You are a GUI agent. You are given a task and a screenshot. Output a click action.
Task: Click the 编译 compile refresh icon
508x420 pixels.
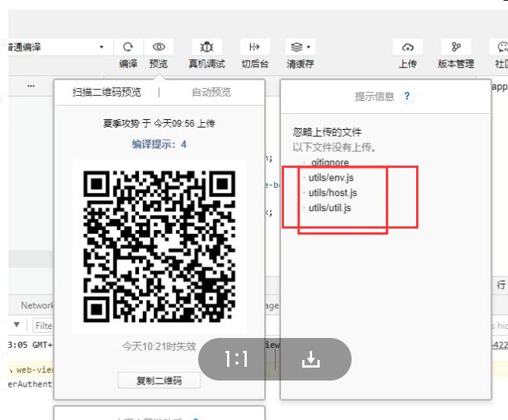pyautogui.click(x=128, y=47)
